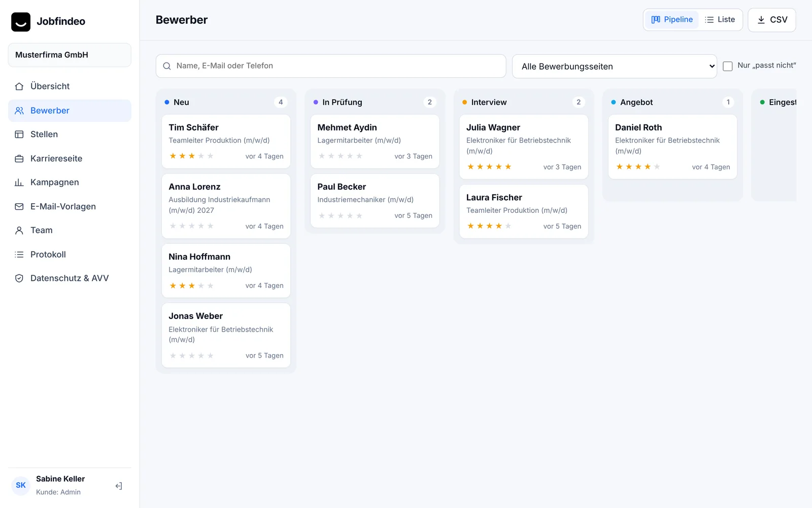The height and width of the screenshot is (508, 812).
Task: Click the download icon on CSV button
Action: tap(761, 20)
